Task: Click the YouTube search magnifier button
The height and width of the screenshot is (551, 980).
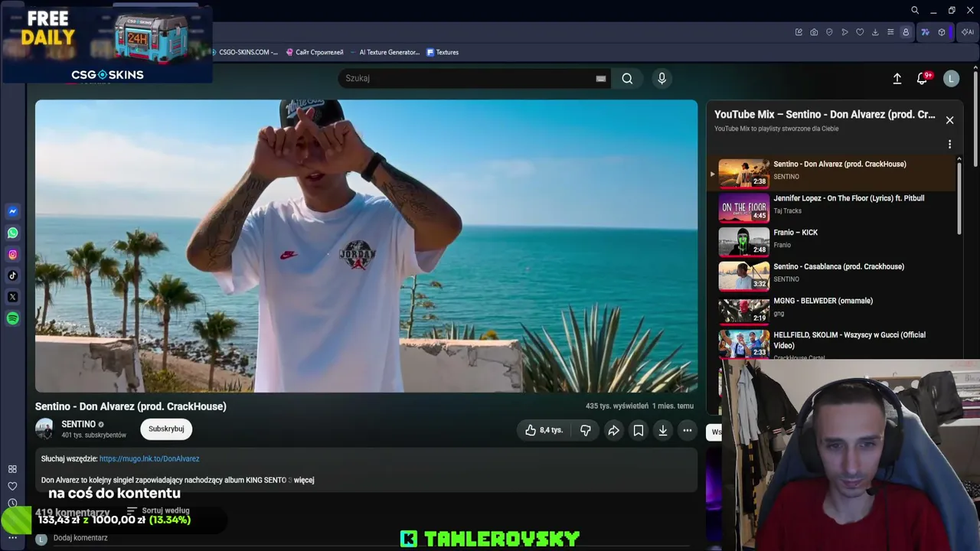Action: coord(627,78)
